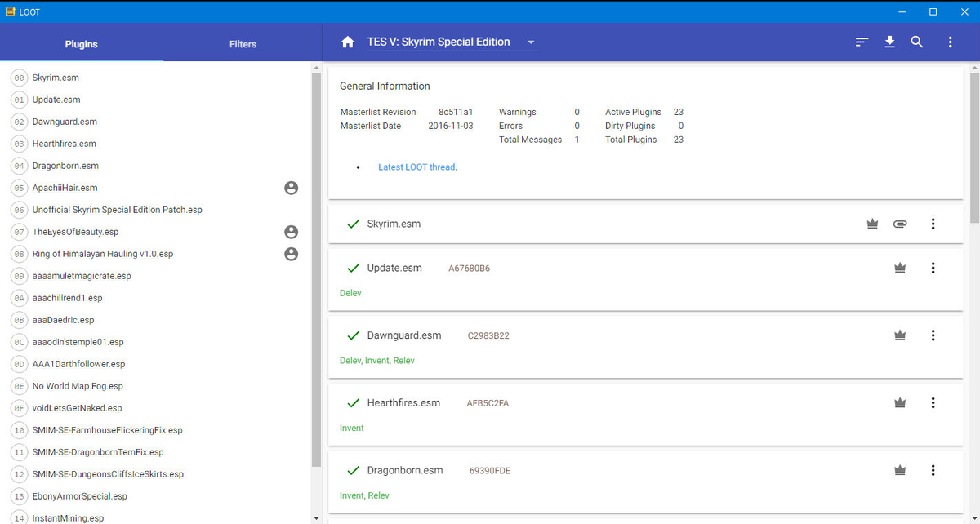Click the update masterlist download icon
The width and height of the screenshot is (980, 524).
coord(890,42)
